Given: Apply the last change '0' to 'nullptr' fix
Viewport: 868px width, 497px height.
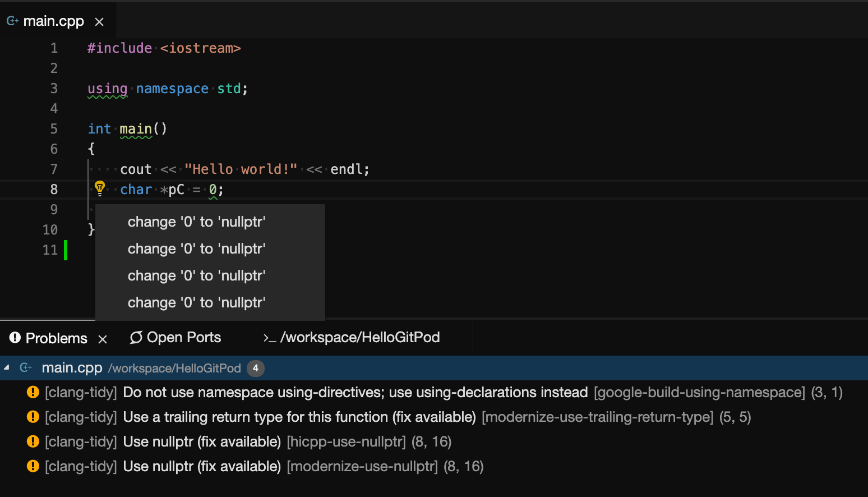Looking at the screenshot, I should click(x=197, y=302).
